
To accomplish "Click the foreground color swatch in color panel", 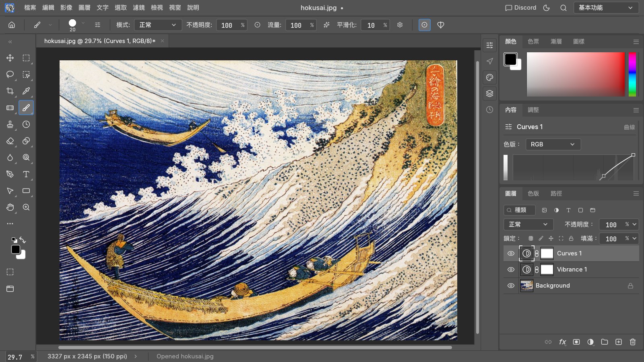I will pyautogui.click(x=510, y=59).
